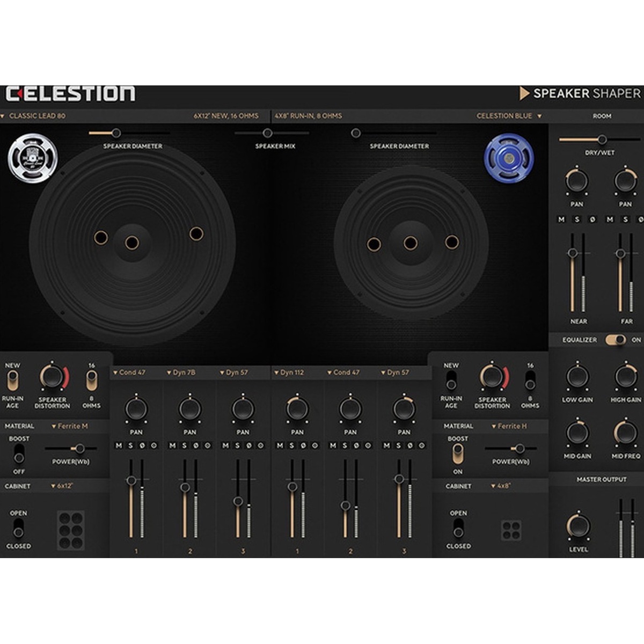Adjust the Classic Lead 80 Speaker Diameter slider
The width and height of the screenshot is (644, 644).
116,133
